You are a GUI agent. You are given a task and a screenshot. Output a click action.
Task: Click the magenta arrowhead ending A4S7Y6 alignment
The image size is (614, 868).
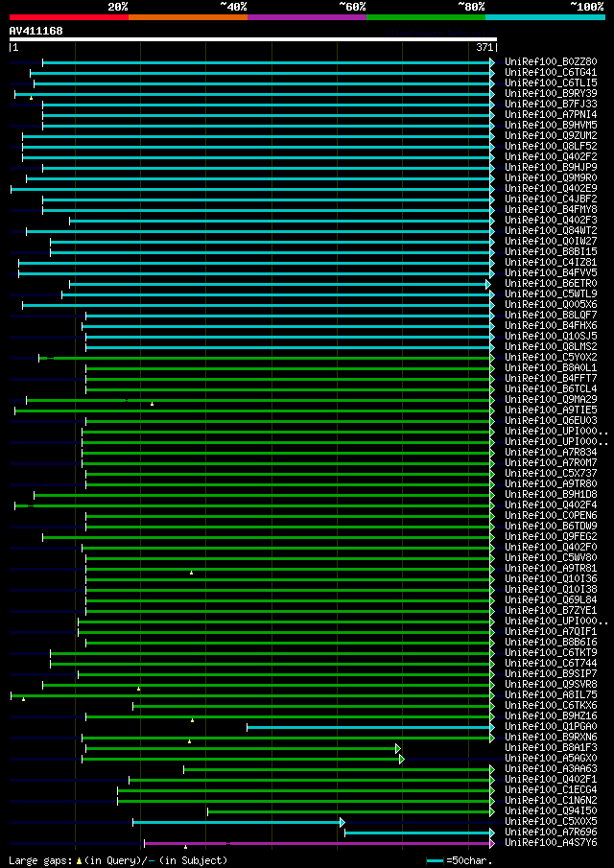point(491,844)
